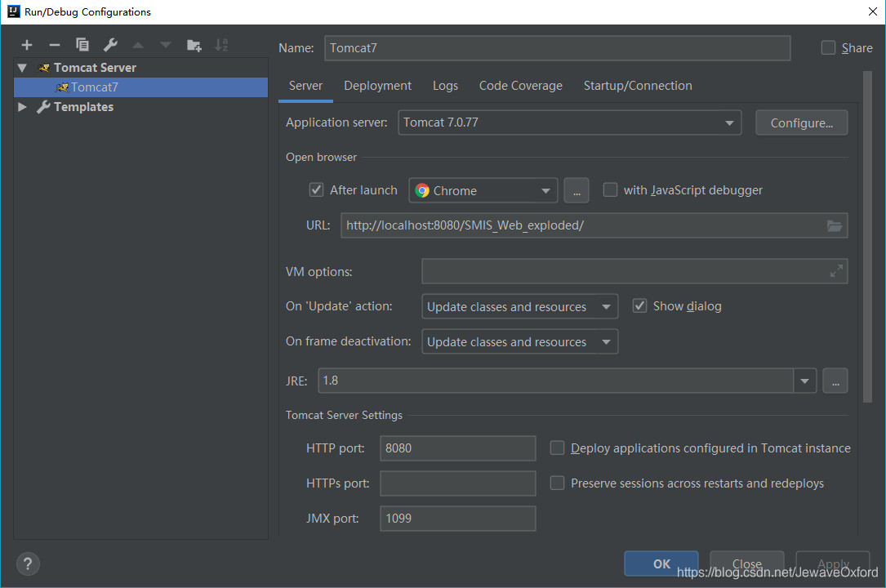Remove configuration with minus icon
This screenshot has width=886, height=588.
click(54, 45)
